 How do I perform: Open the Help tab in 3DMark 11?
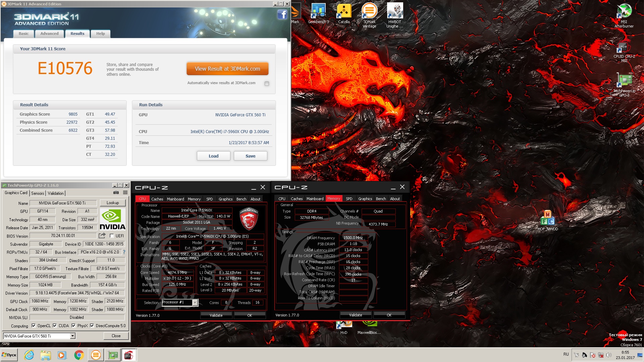pyautogui.click(x=101, y=34)
